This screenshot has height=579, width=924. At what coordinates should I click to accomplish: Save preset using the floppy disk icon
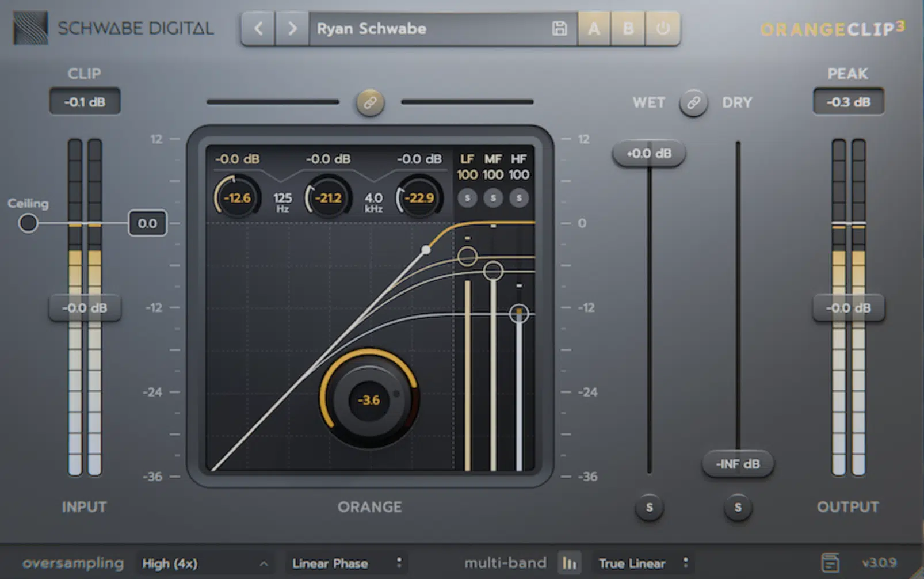[x=559, y=28]
